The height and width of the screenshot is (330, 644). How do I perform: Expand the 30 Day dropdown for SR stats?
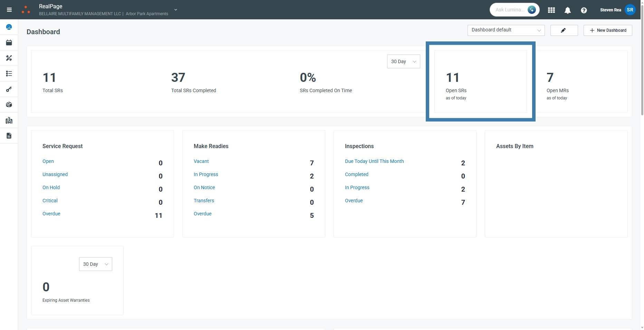click(403, 61)
